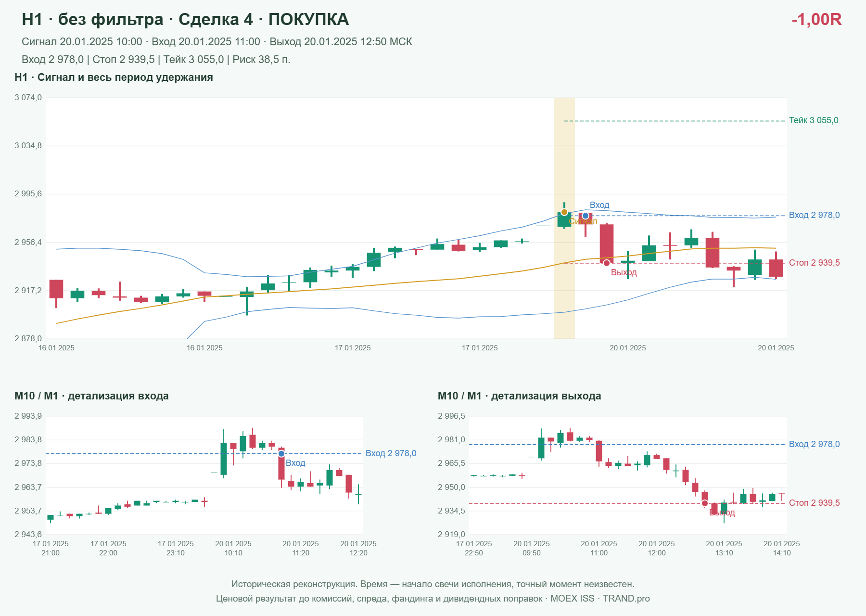Click the 2 878,0 axis value on H1 chart
Image resolution: width=866 pixels, height=616 pixels.
point(28,339)
